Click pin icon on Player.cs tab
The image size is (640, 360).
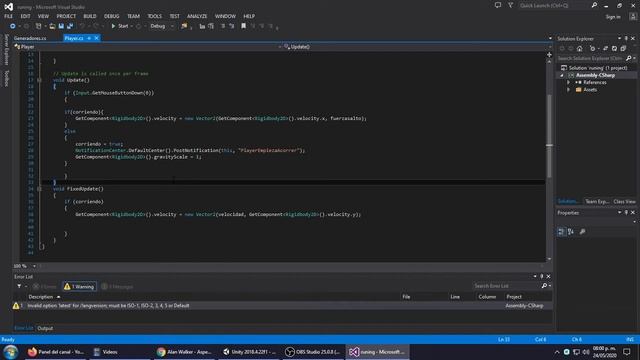(x=89, y=38)
